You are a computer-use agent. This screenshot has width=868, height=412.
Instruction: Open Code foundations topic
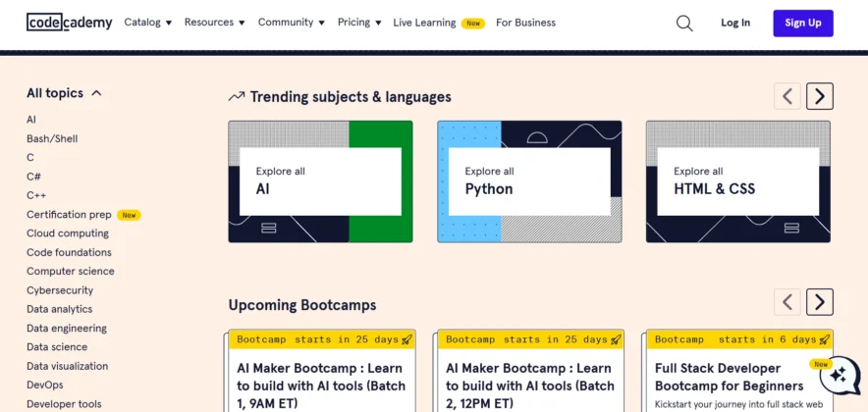[x=69, y=252]
